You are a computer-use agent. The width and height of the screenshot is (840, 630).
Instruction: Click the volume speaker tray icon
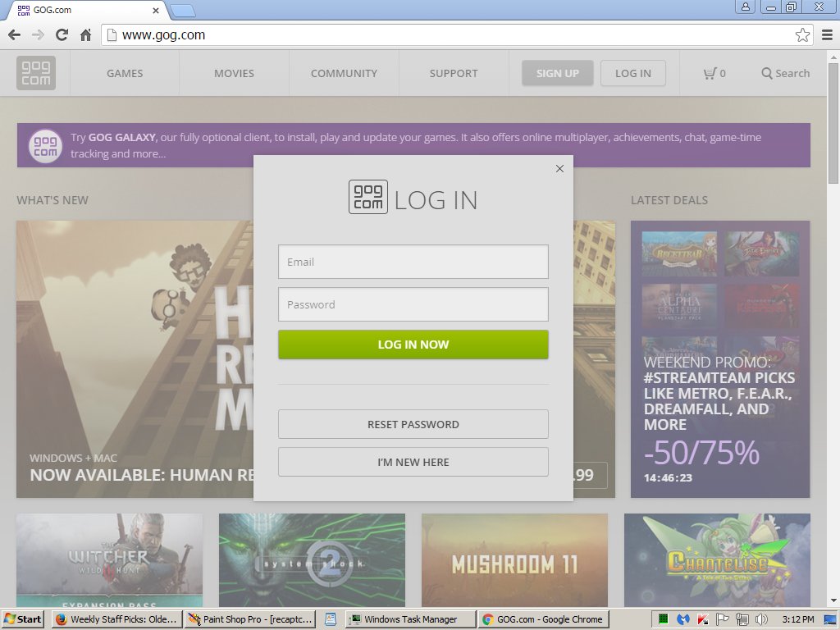pyautogui.click(x=760, y=620)
